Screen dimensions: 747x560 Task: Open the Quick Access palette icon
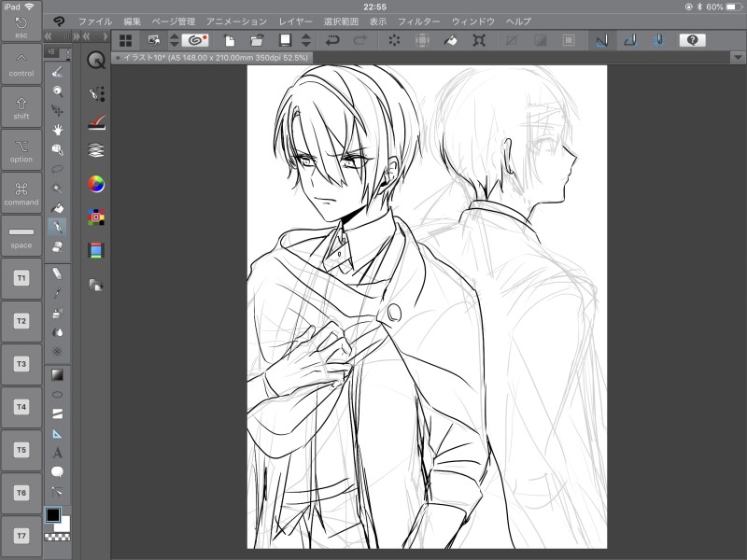tap(96, 61)
